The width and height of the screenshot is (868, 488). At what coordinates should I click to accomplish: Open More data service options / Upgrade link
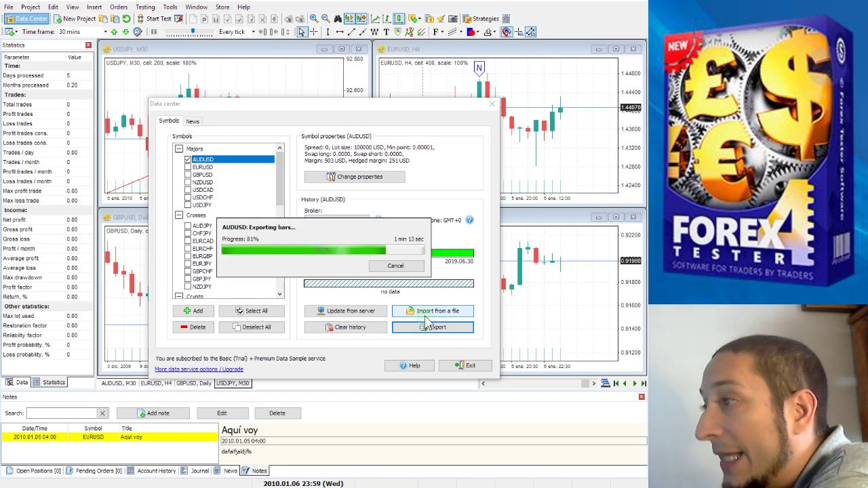point(199,369)
